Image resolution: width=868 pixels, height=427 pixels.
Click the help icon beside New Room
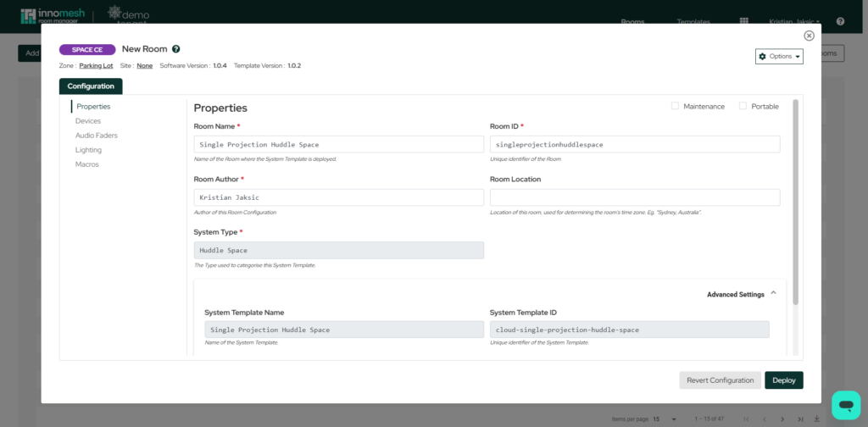pos(176,49)
